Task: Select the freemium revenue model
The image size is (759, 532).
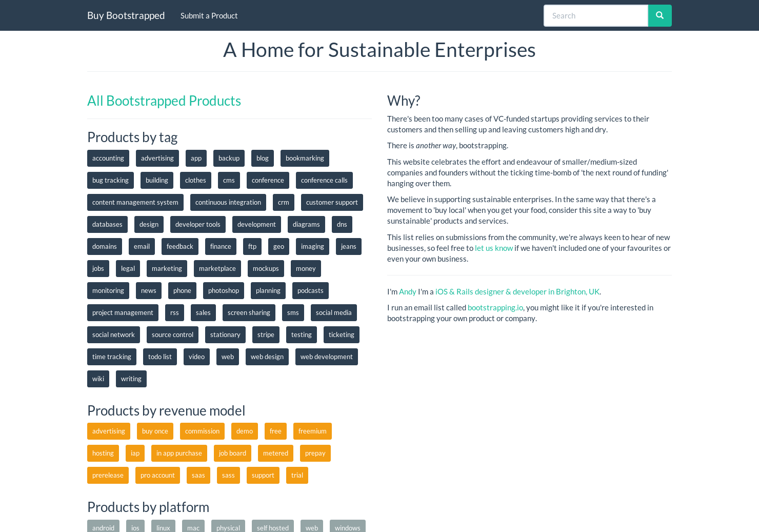Action: (x=312, y=431)
